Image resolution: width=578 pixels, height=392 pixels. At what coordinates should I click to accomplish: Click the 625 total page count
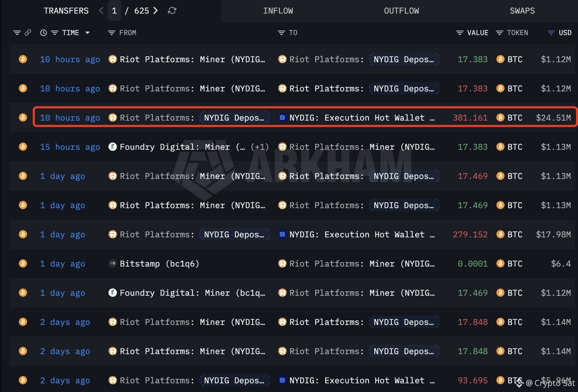(x=142, y=11)
